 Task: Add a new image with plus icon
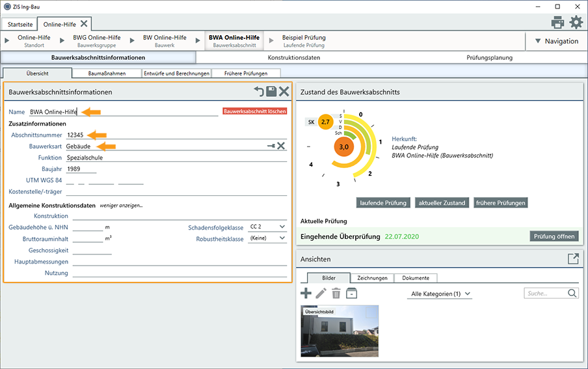tap(306, 293)
